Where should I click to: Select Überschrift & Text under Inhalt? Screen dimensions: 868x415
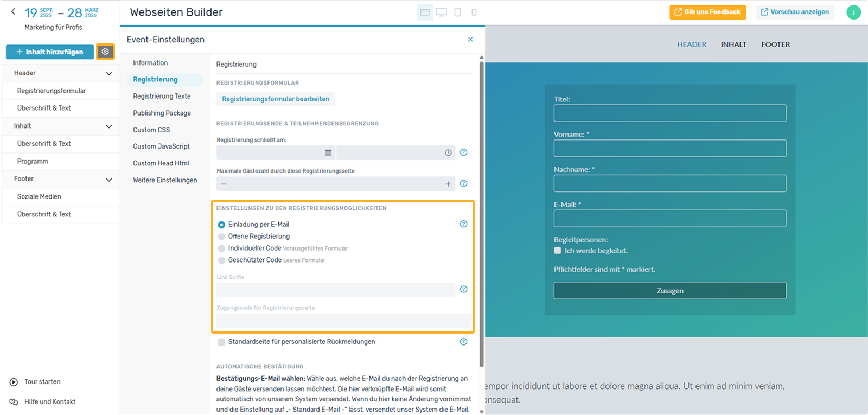[x=61, y=144]
